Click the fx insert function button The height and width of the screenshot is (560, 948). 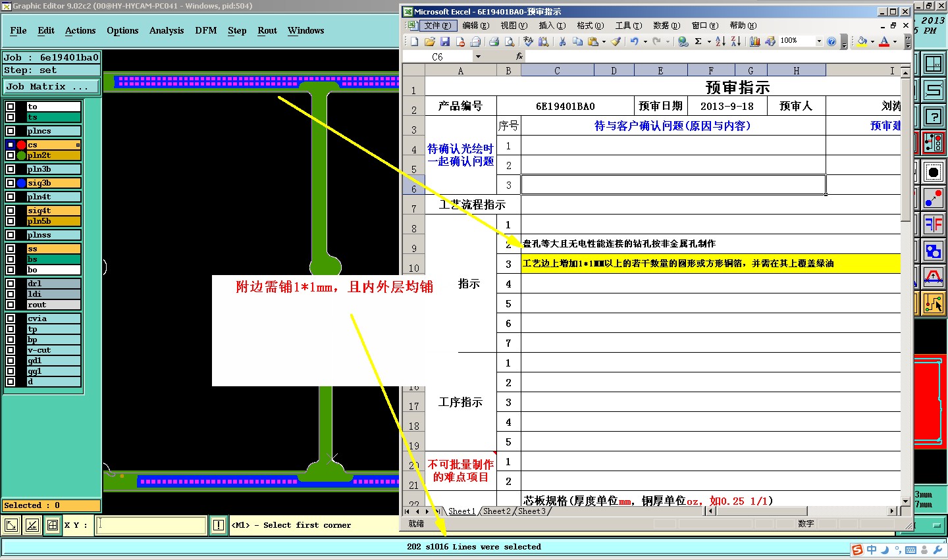(x=519, y=57)
